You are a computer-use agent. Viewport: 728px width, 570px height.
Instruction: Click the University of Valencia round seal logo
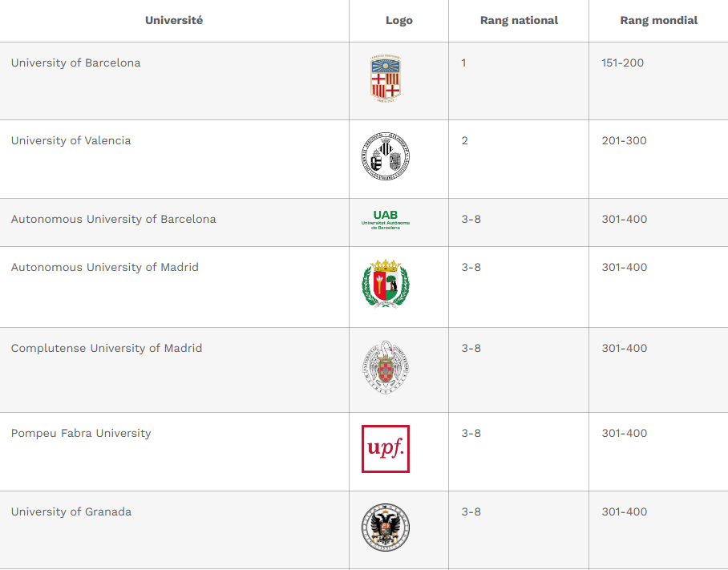click(386, 156)
